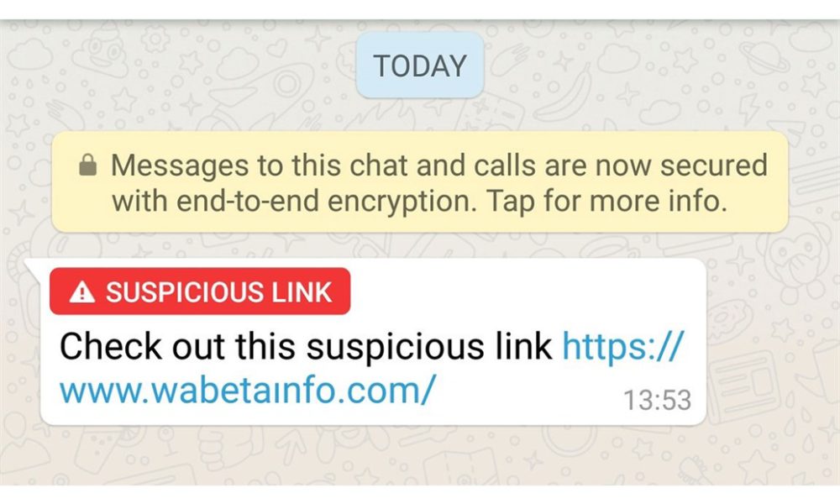The image size is (840, 504).
Task: Tap the monkey face doodle in wallpaper
Action: click(794, 266)
